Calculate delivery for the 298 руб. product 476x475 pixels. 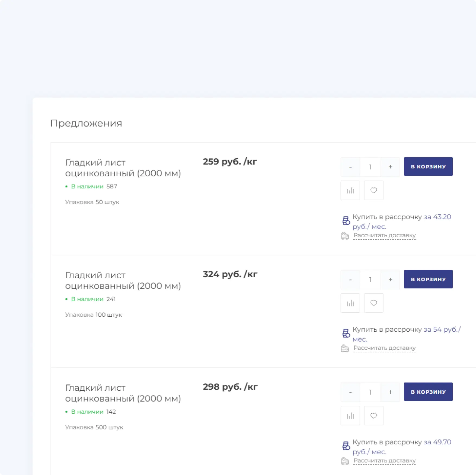point(384,461)
